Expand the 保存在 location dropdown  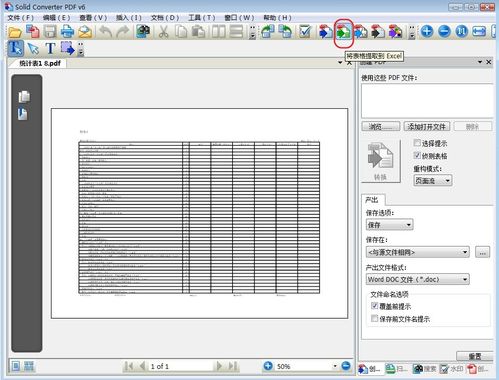(418, 252)
